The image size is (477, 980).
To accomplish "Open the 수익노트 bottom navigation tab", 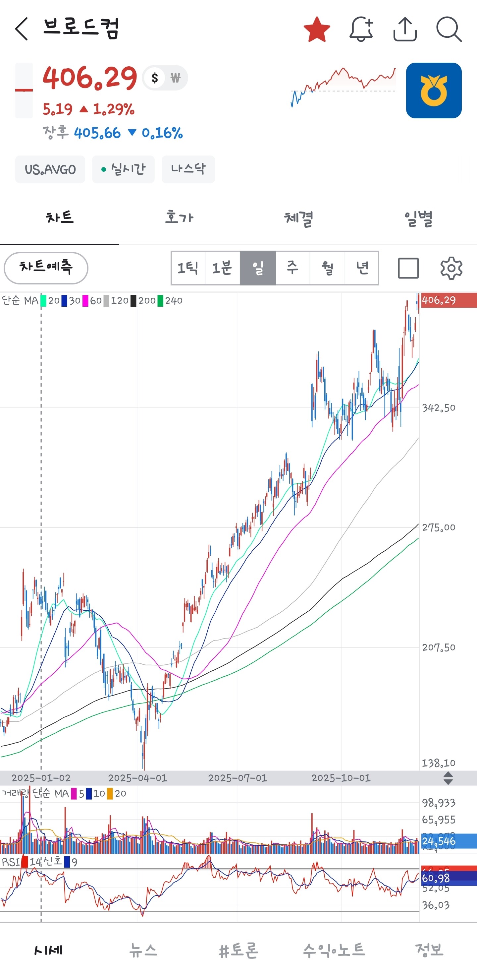I will 334,950.
